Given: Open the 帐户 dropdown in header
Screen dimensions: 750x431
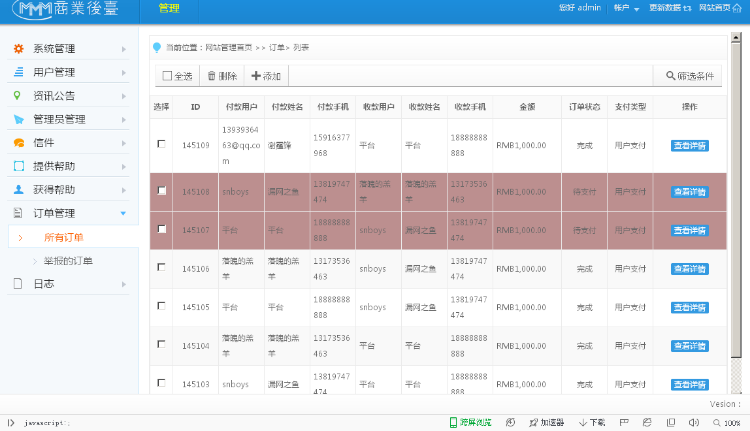Looking at the screenshot, I should tap(627, 8).
